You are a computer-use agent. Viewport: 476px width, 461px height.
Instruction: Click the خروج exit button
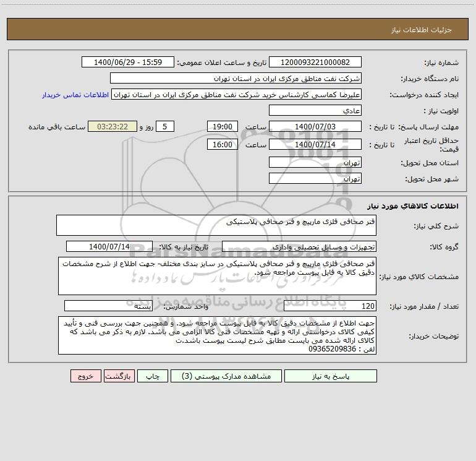(x=85, y=376)
